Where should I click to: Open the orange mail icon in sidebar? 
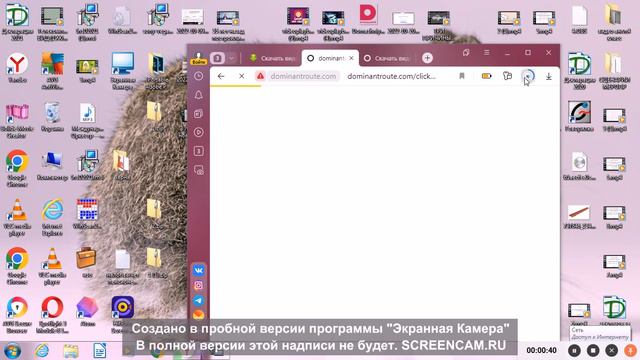coord(198,314)
